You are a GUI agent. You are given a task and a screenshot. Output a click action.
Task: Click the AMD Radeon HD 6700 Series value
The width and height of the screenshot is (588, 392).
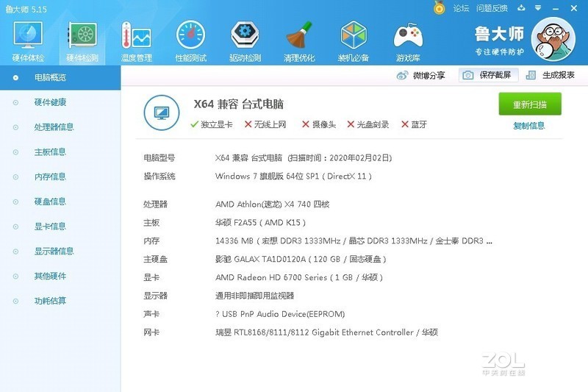(299, 277)
